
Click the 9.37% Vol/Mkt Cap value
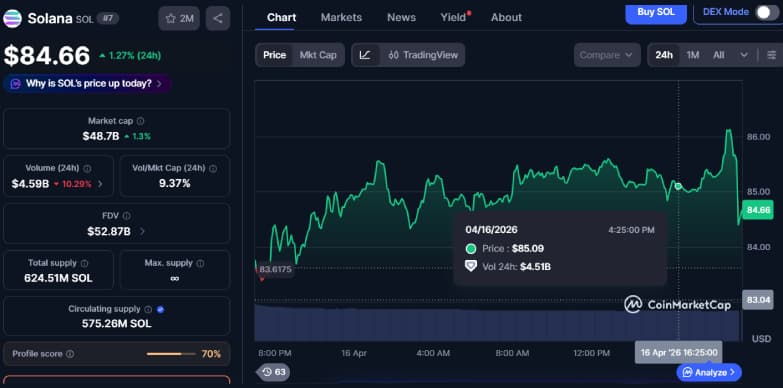coord(175,183)
